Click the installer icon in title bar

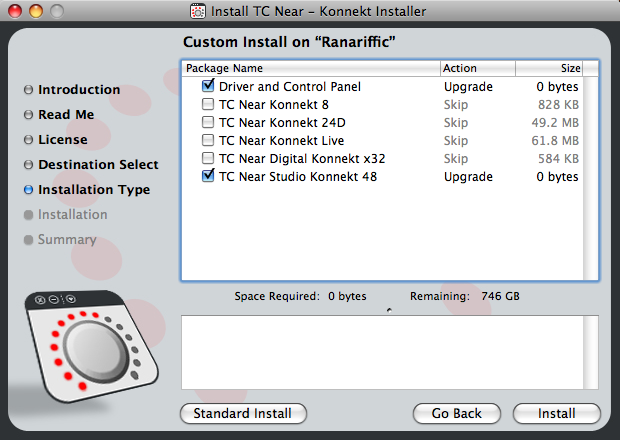click(x=198, y=11)
